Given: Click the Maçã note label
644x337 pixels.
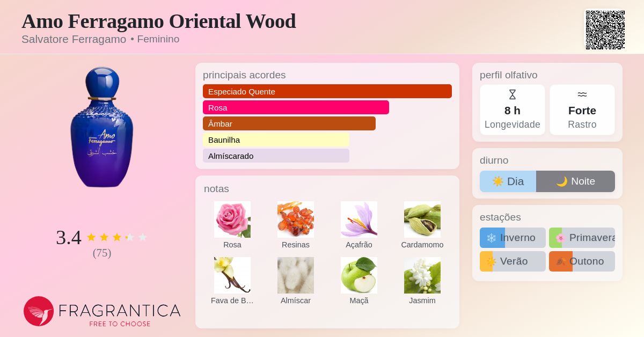Looking at the screenshot, I should (359, 301).
